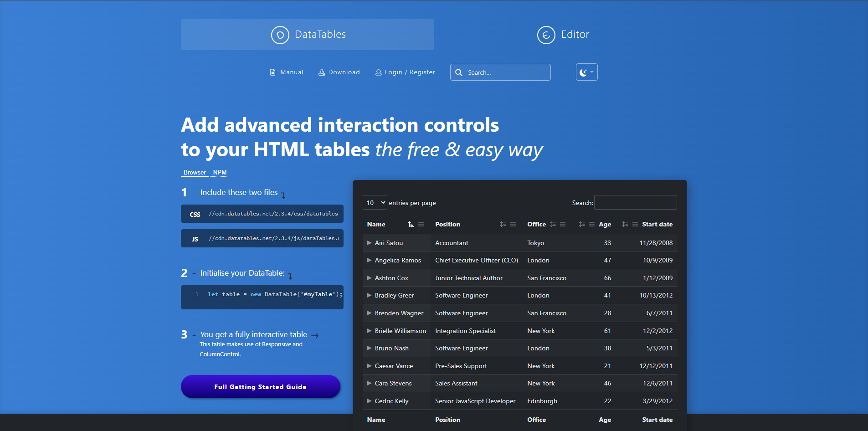Open the Position column control menu icon

(x=513, y=224)
